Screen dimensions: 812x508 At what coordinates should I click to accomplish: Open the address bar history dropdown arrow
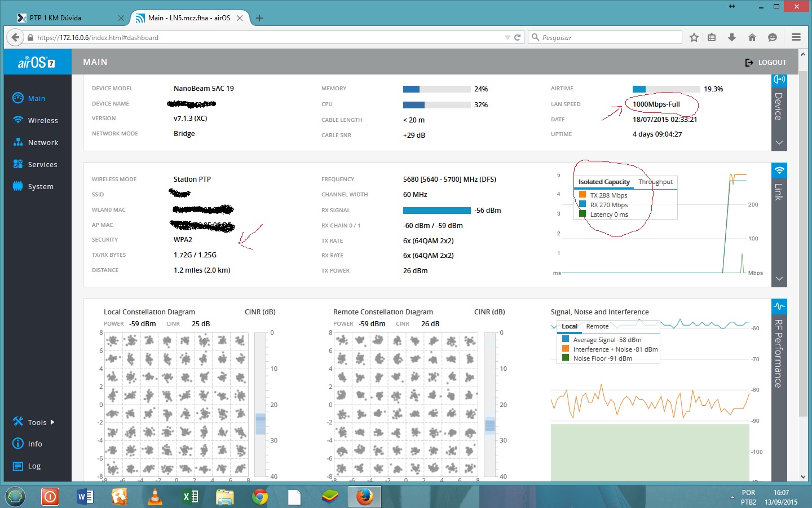507,37
